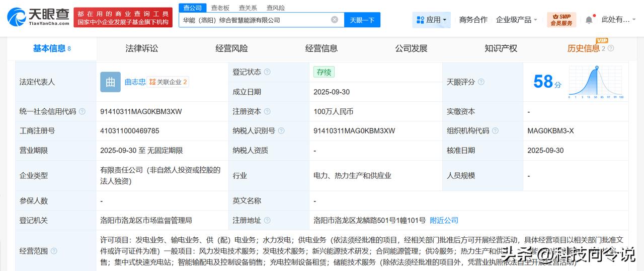The image size is (644, 271).
Task: Click the help icon beside 天眼评分
Action: click(x=481, y=82)
